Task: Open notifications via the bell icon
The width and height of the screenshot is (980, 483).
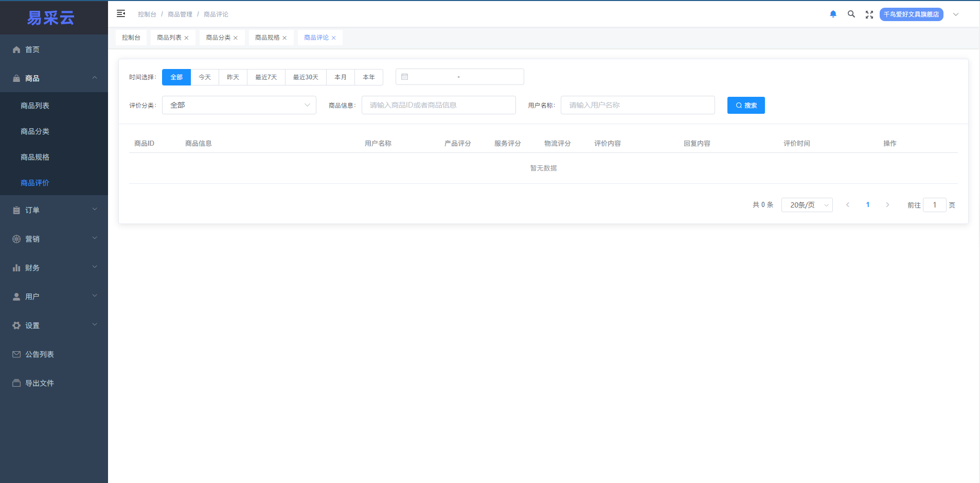Action: [x=833, y=14]
